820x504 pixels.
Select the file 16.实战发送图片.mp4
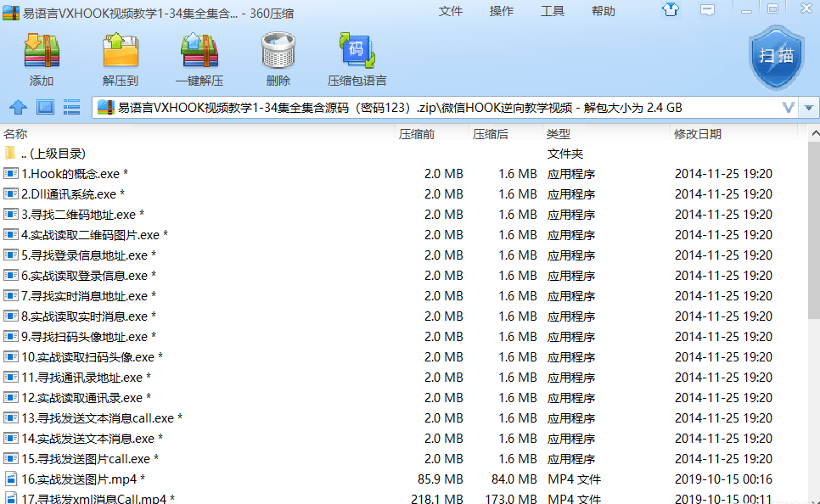pos(79,479)
